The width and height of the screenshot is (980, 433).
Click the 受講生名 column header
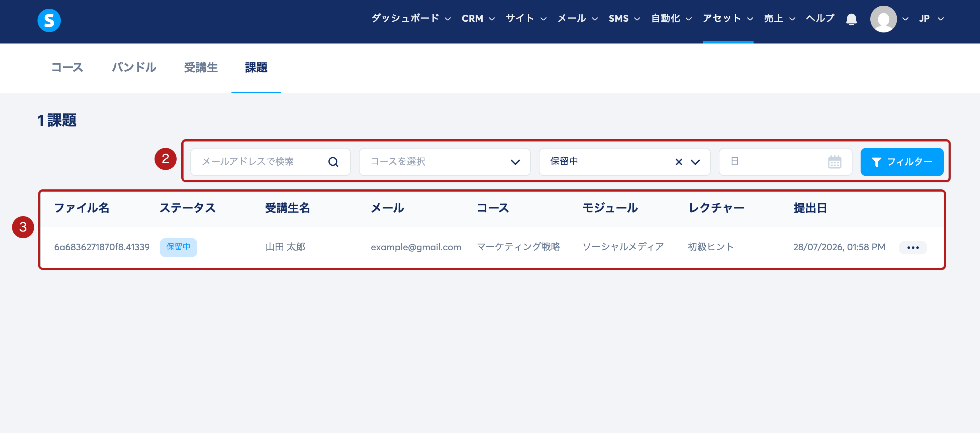[x=288, y=208]
